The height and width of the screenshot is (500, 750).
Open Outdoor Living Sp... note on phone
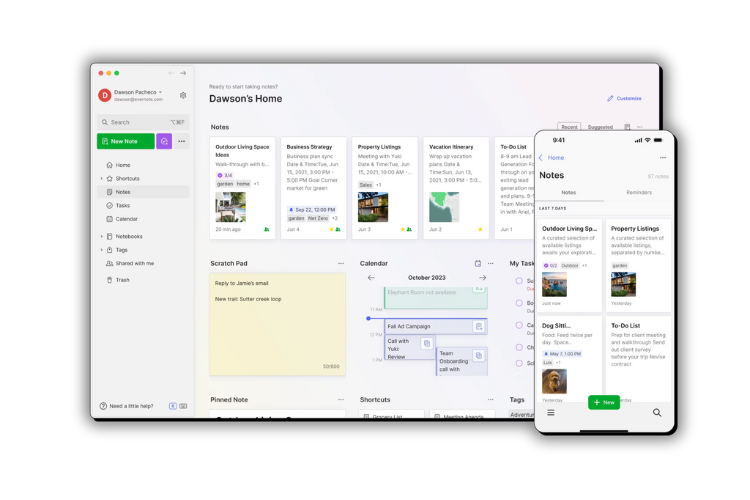[569, 265]
